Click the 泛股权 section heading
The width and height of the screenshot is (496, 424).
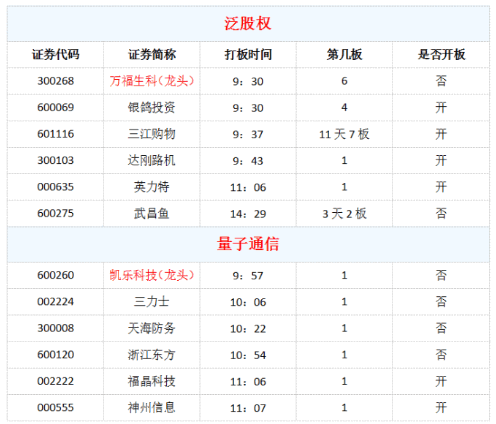point(248,24)
